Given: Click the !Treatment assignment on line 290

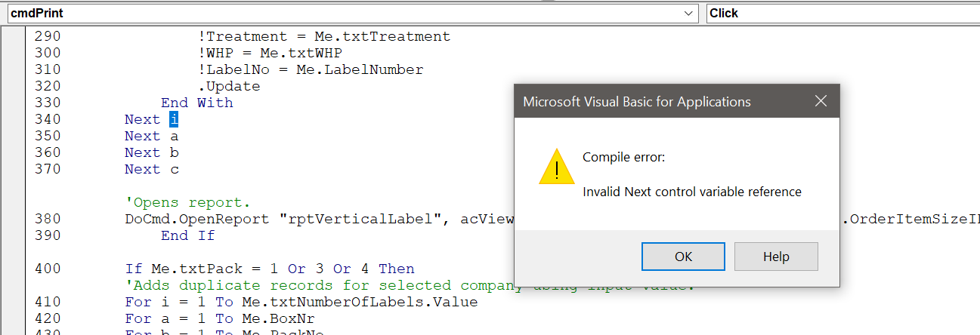Looking at the screenshot, I should click(x=323, y=36).
